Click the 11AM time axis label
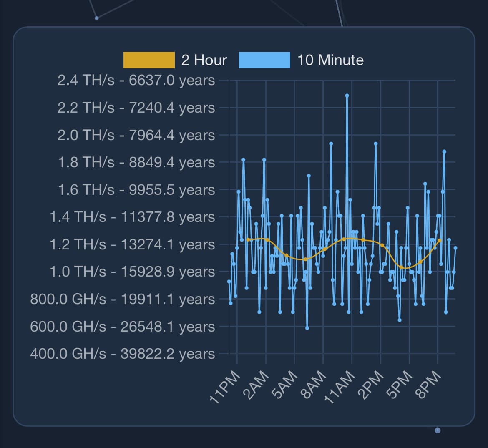The height and width of the screenshot is (448, 488). click(340, 387)
